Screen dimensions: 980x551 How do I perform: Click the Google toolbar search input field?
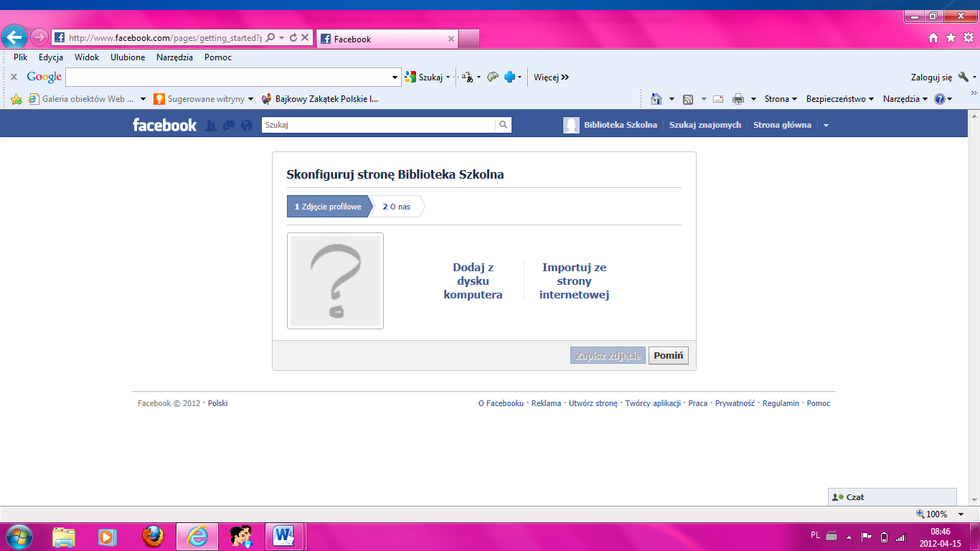[x=228, y=77]
